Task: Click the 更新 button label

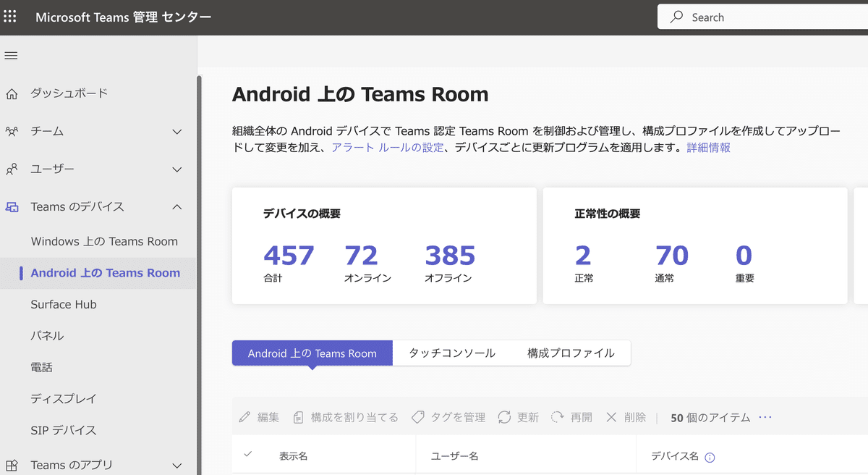Action: click(528, 417)
